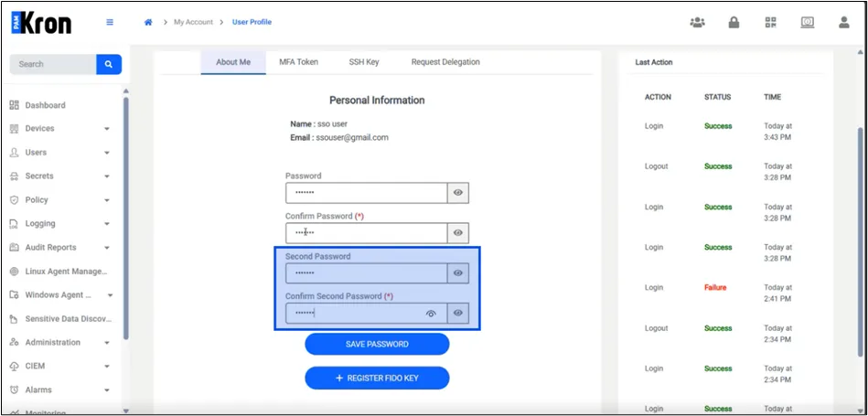Click the Audit Reports icon

15,247
